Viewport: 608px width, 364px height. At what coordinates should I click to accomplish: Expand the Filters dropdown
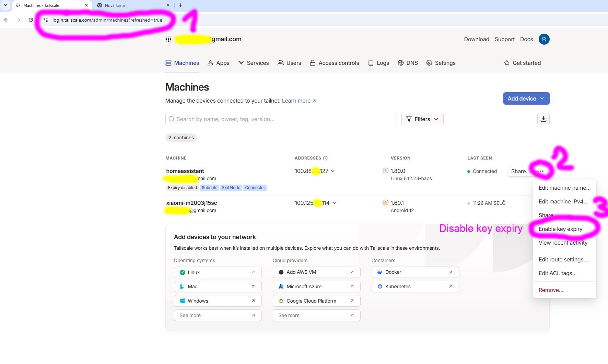422,119
